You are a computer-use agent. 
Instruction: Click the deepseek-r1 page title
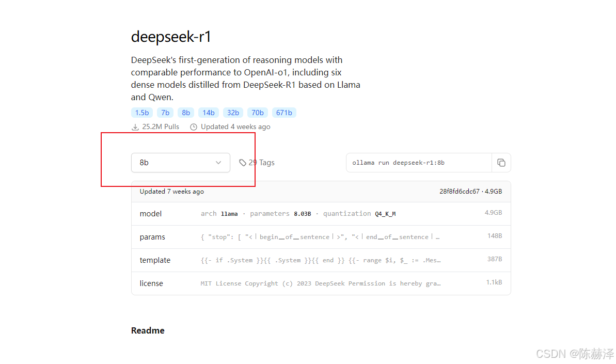click(171, 37)
